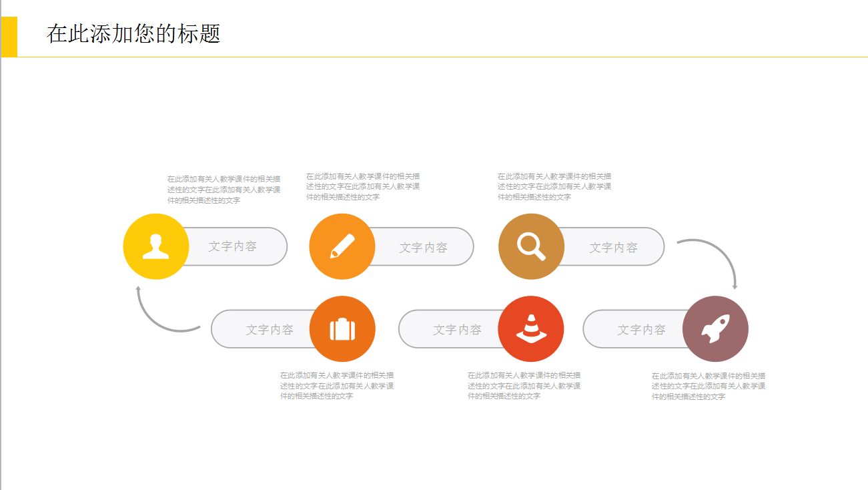Screen dimensions: 868x490
Task: Click the traffic cone icon in red circle
Action: click(x=531, y=328)
